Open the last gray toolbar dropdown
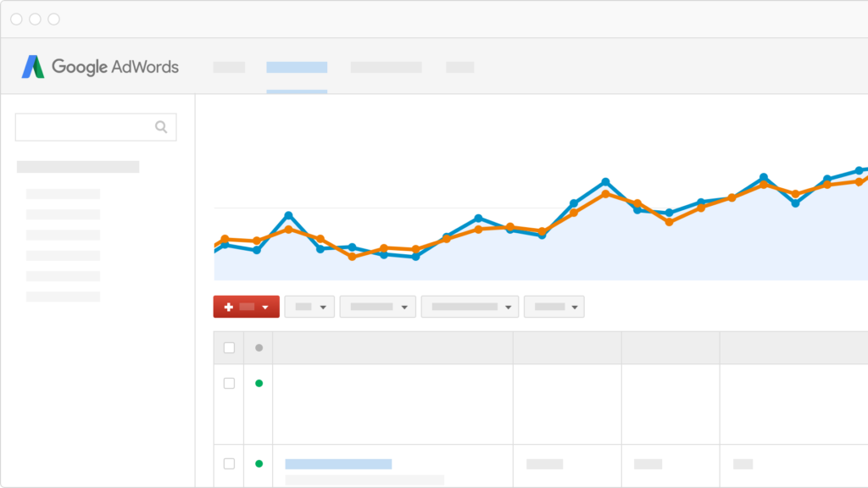 (x=554, y=307)
